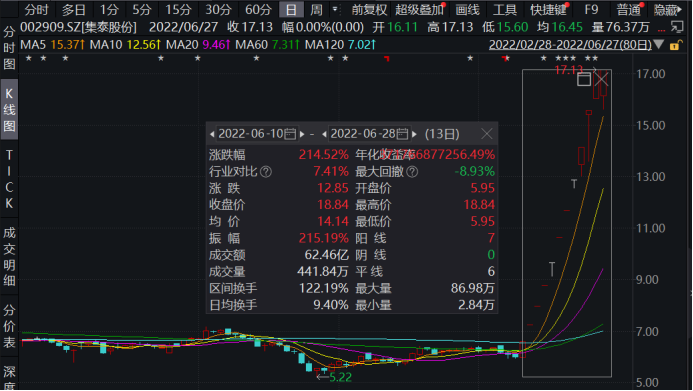
Task: Open F9 company info
Action: click(x=591, y=9)
